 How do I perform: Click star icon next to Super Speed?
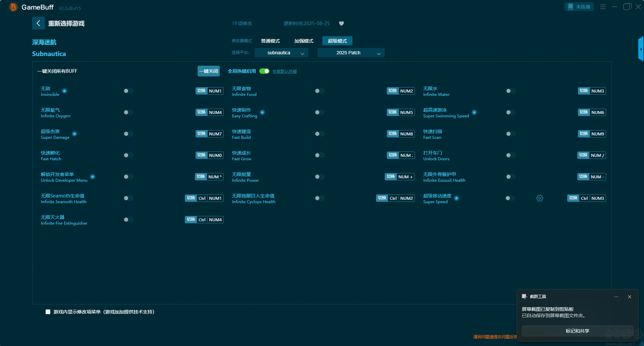coord(457,198)
